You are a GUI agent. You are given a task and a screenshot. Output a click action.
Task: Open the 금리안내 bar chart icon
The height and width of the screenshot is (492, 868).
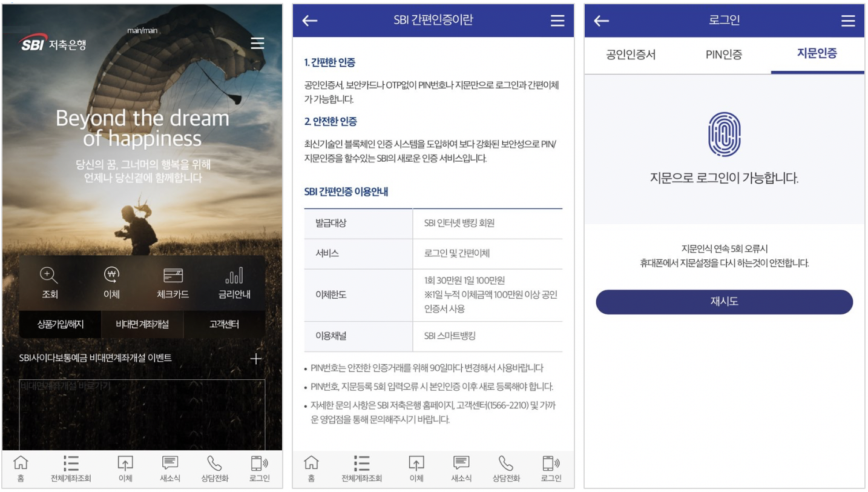tap(234, 276)
